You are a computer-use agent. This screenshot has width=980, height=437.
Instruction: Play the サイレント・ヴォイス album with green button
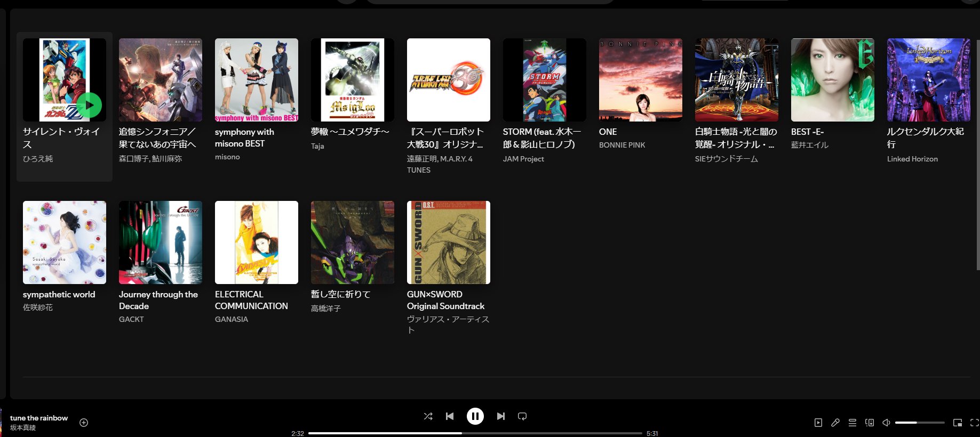(89, 105)
